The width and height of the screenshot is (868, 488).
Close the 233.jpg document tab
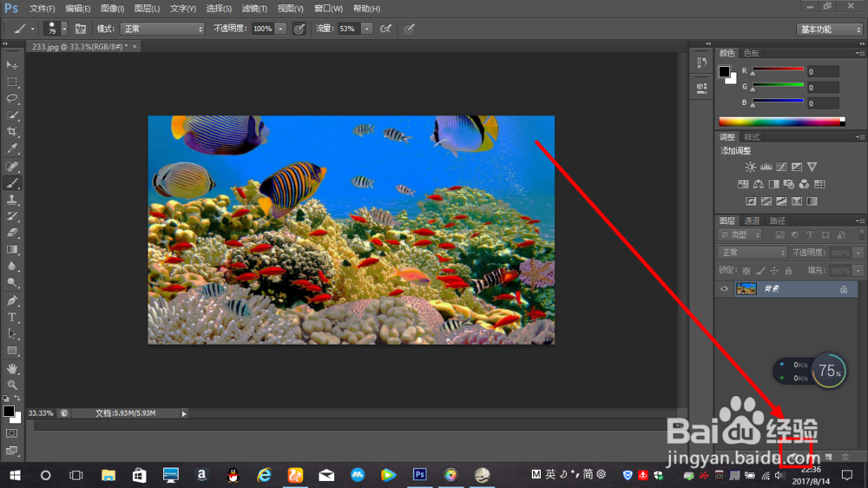pyautogui.click(x=135, y=47)
